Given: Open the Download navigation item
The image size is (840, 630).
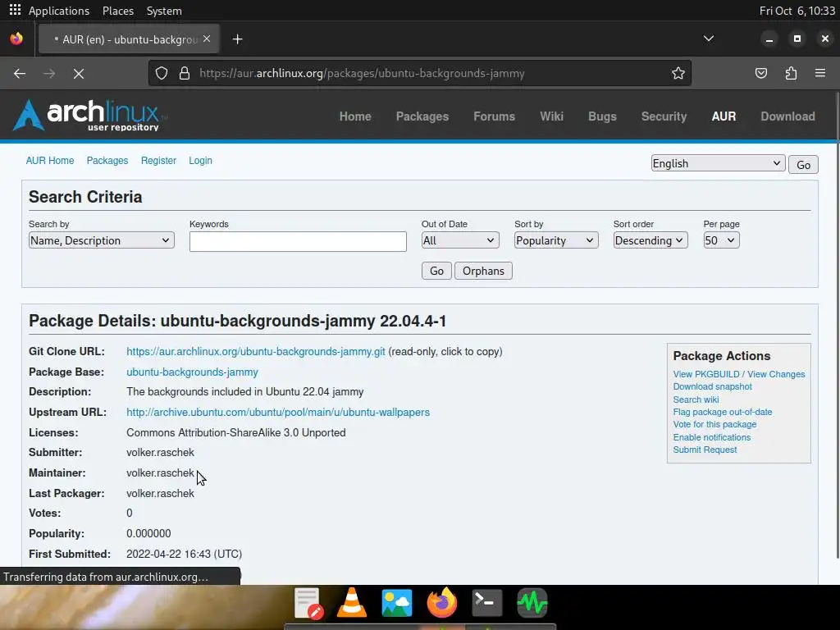Looking at the screenshot, I should point(787,116).
